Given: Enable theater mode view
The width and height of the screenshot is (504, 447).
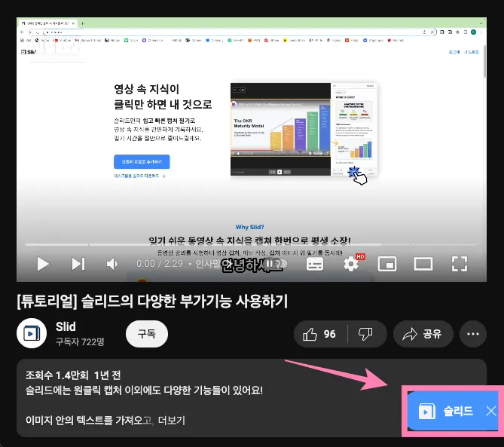Looking at the screenshot, I should pyautogui.click(x=423, y=264).
